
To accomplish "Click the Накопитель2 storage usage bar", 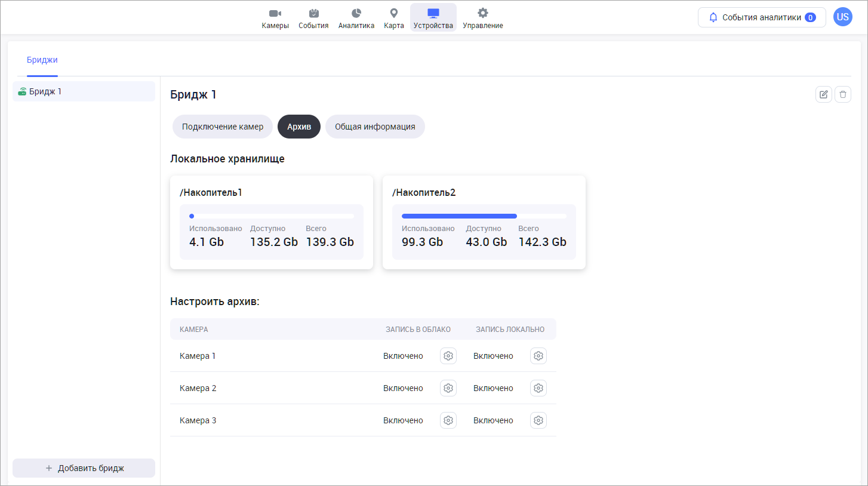I will (x=484, y=216).
